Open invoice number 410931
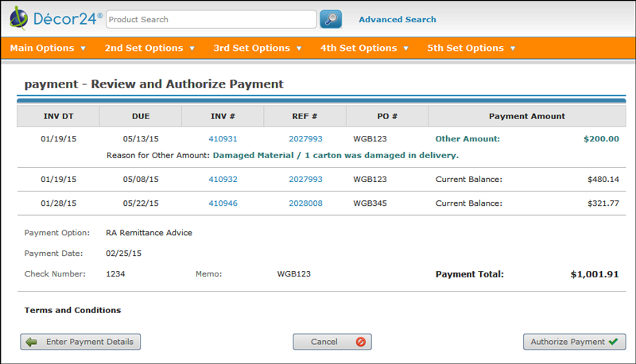This screenshot has width=636, height=364. click(223, 138)
